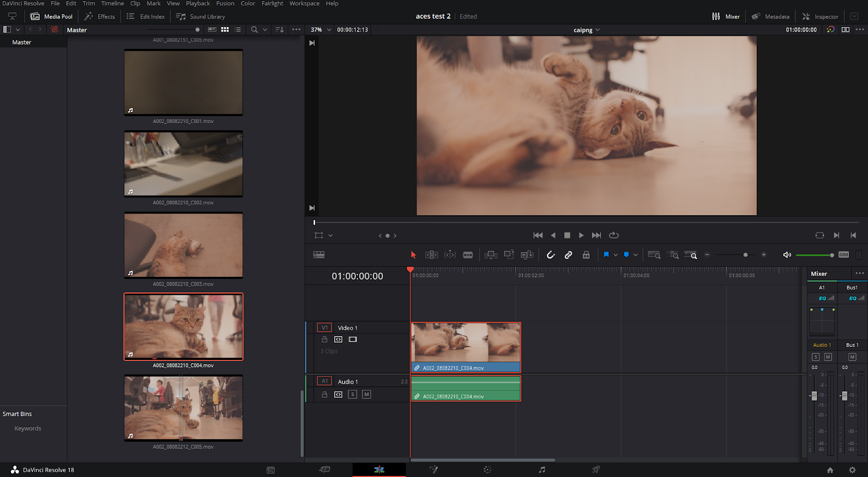The height and width of the screenshot is (477, 868).
Task: Toggle the DIM audio button
Action: coord(844,255)
